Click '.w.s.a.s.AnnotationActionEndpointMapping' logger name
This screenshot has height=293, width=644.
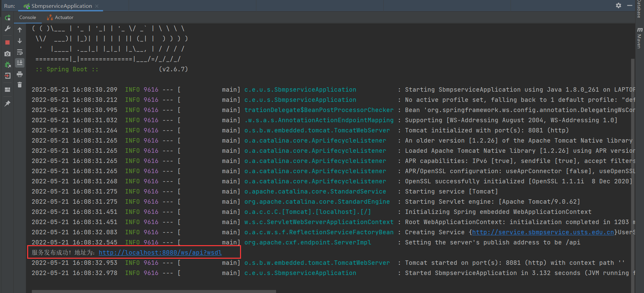coord(319,120)
